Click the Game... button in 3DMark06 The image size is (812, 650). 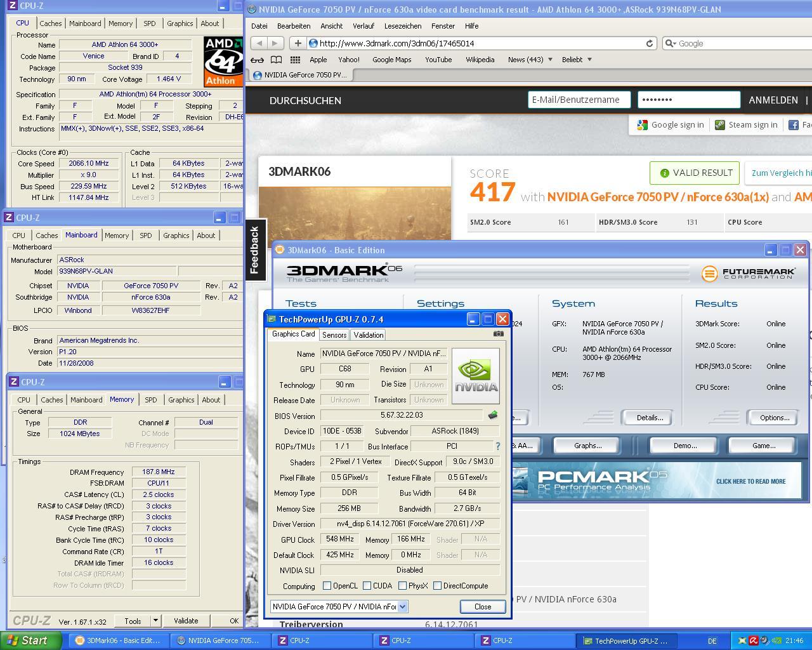coord(764,446)
